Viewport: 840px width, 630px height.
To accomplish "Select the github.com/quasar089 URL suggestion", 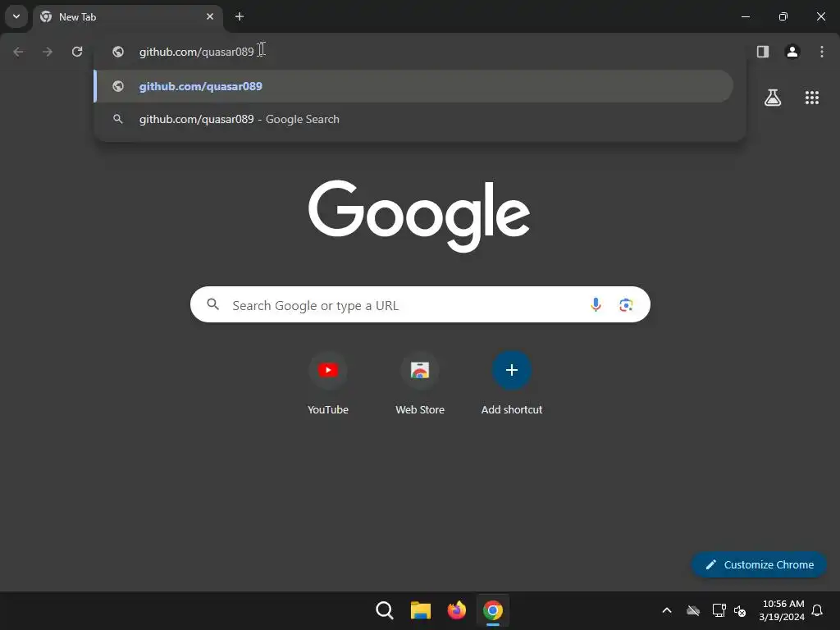I will [x=413, y=86].
